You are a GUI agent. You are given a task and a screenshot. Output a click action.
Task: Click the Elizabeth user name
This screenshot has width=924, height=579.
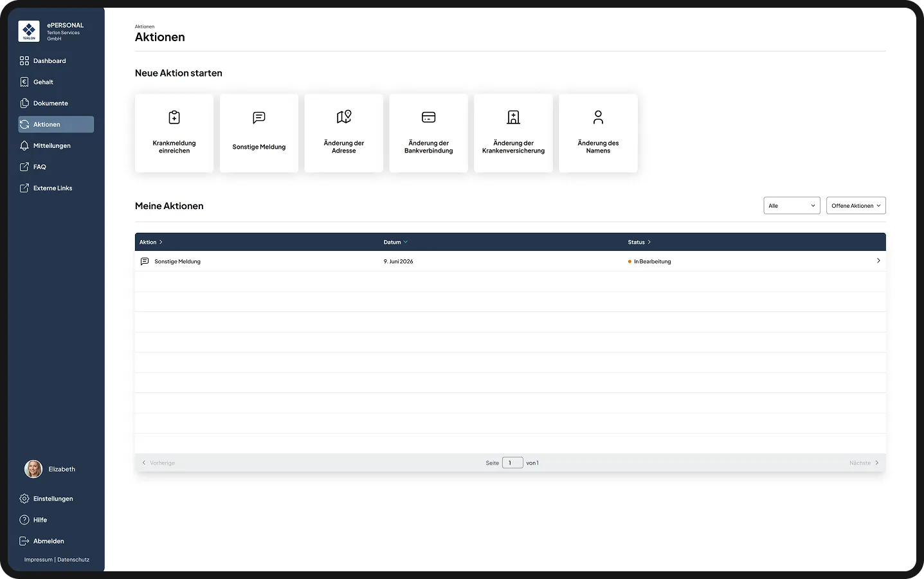tap(62, 469)
